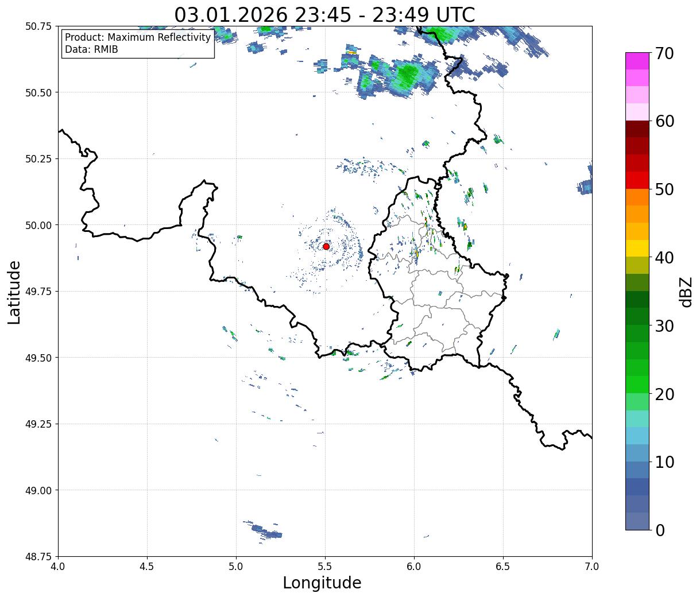Click the turquoise swatch near 16 dBZ
The height and width of the screenshot is (597, 700).
point(637,419)
